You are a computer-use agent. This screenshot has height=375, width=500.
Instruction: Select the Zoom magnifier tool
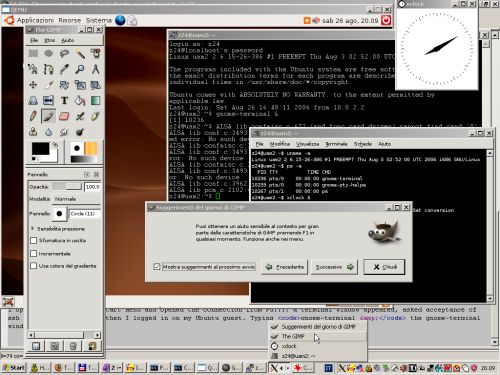(x=80, y=69)
